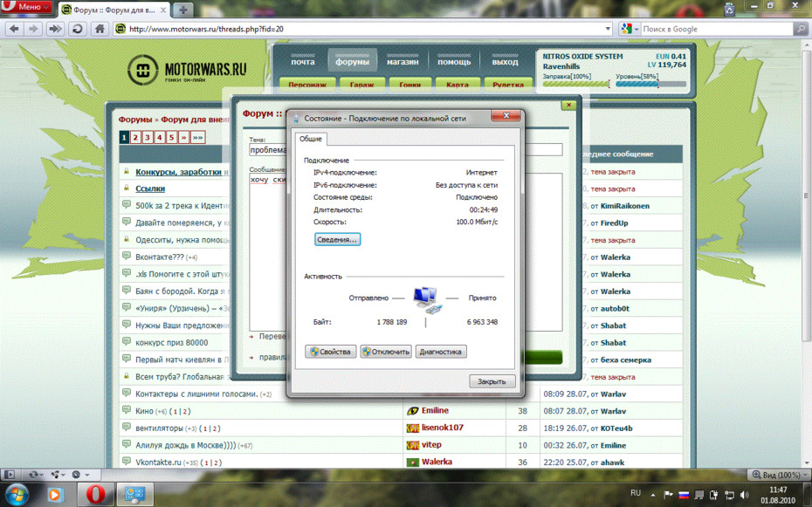This screenshot has height=507, width=812.
Task: Click the Russian flag tray icon
Action: pos(684,495)
